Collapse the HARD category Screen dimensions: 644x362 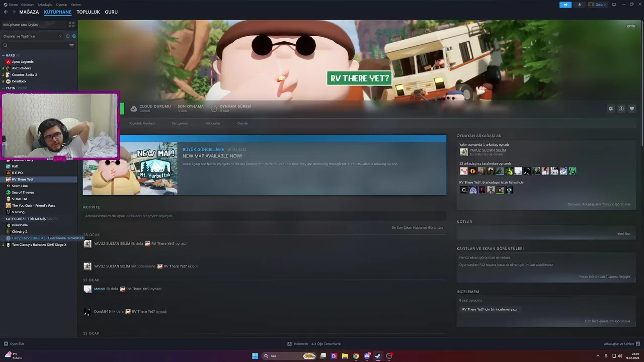coord(10,55)
